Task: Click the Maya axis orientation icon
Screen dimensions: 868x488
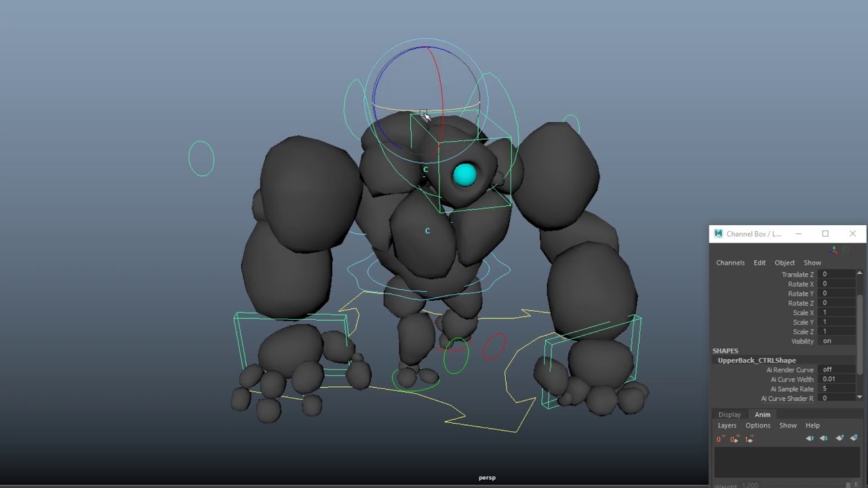Action: point(834,249)
